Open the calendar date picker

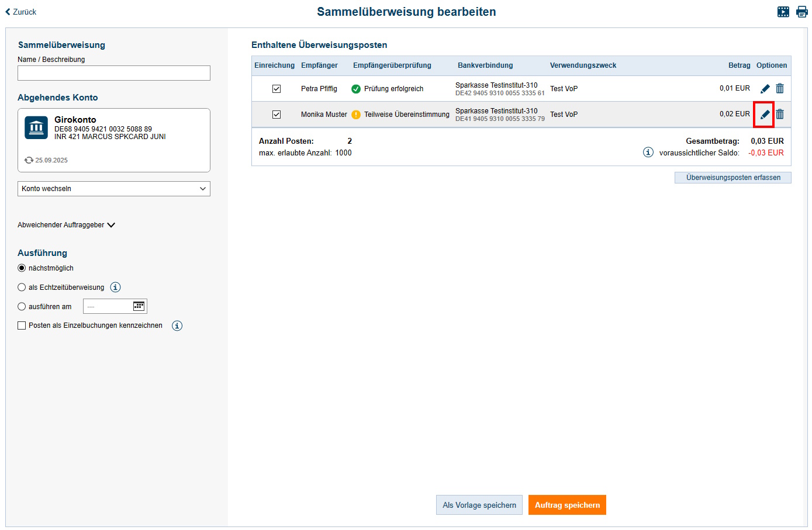point(139,306)
